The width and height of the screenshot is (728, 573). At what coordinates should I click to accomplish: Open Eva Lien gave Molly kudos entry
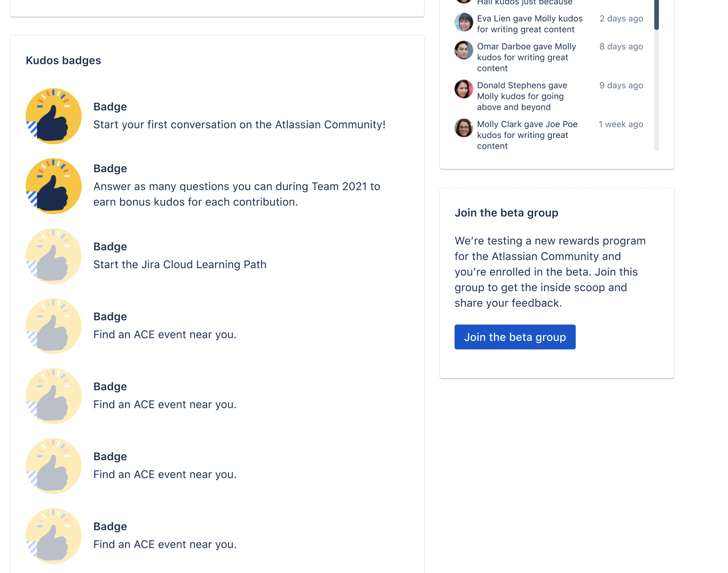[x=530, y=24]
